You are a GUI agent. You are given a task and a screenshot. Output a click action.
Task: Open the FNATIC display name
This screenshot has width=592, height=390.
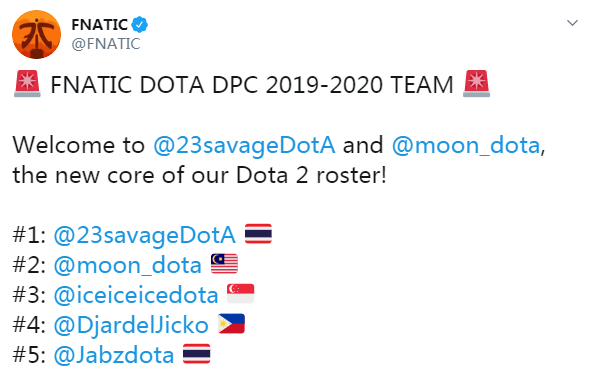pos(100,25)
